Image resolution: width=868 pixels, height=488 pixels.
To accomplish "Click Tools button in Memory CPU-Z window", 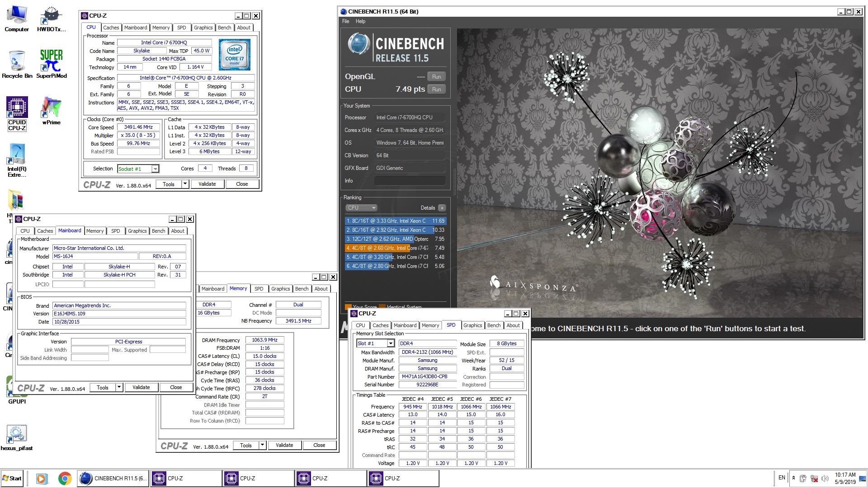I will pos(246,446).
